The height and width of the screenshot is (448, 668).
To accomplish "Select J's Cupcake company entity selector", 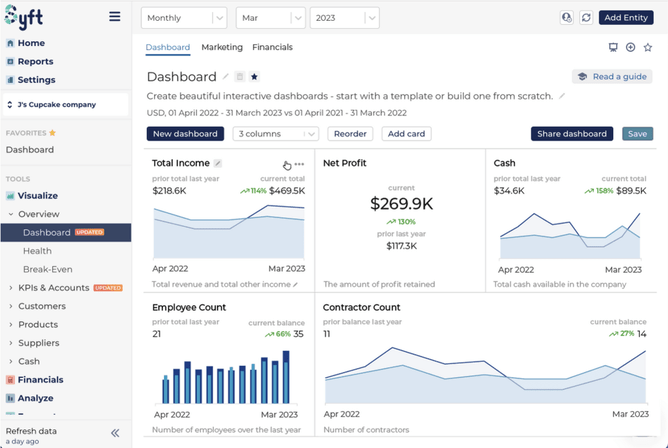I will 65,104.
